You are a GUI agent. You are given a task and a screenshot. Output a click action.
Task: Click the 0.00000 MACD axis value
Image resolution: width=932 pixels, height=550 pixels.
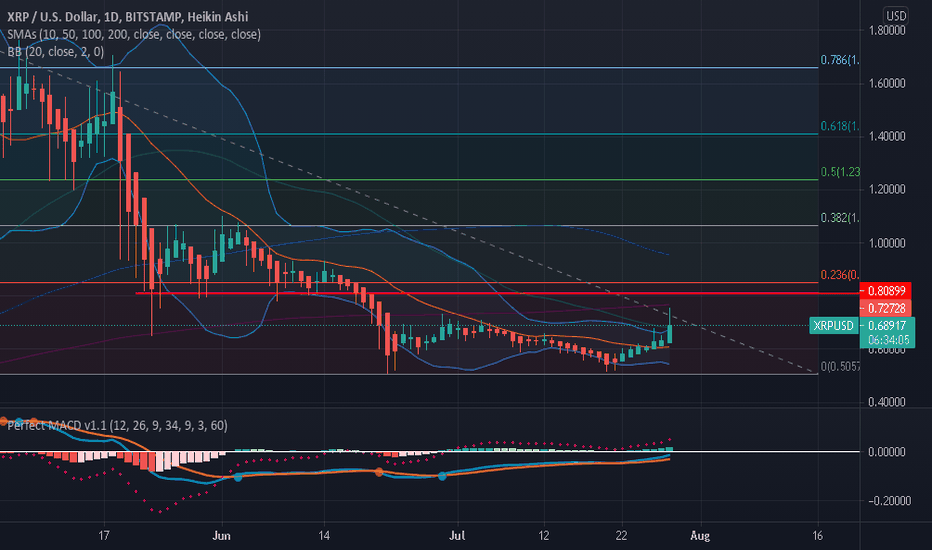[x=886, y=452]
